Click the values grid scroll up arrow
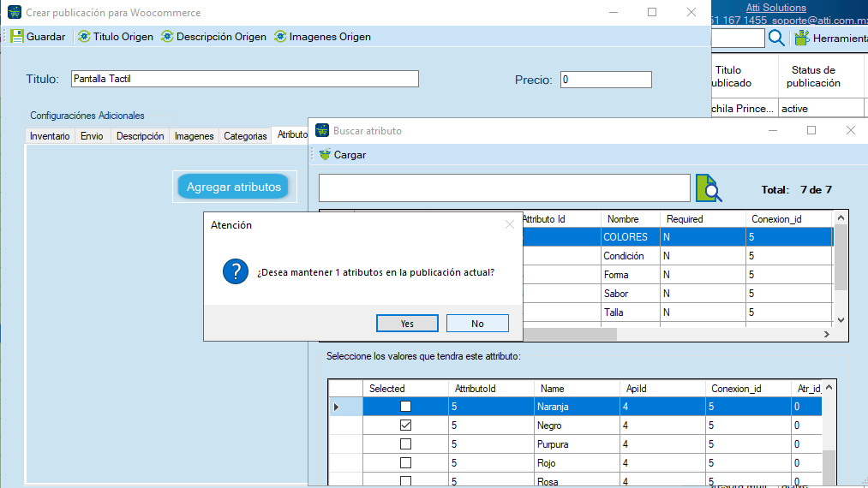Viewport: 868px width, 488px height. [829, 387]
